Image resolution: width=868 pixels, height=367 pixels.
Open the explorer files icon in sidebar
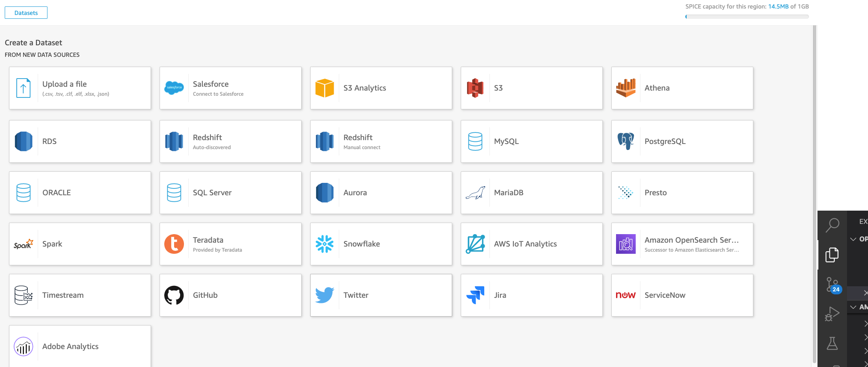coord(832,255)
